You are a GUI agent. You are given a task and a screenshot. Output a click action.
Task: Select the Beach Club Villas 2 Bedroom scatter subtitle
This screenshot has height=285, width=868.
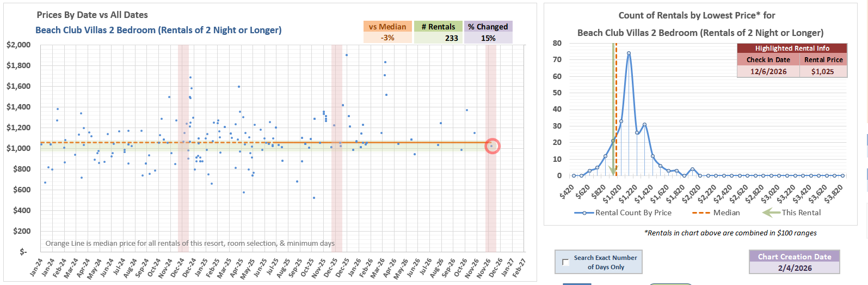[158, 30]
